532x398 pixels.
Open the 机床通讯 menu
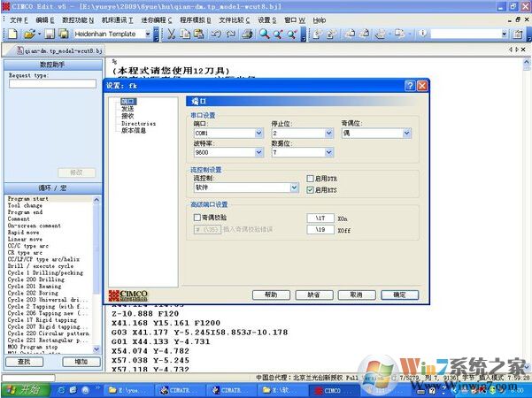point(117,19)
